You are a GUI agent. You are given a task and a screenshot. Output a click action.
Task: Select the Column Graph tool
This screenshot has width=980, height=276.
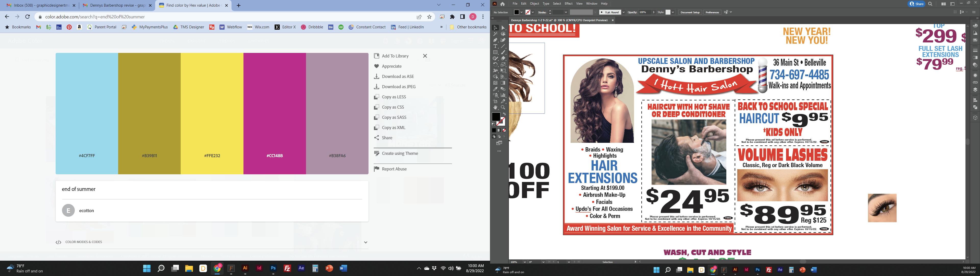[x=503, y=95]
